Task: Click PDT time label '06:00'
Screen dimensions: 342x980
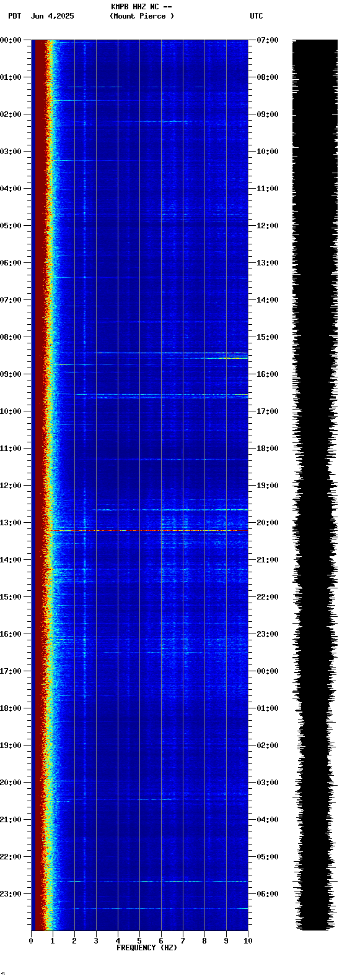Action: click(x=11, y=263)
